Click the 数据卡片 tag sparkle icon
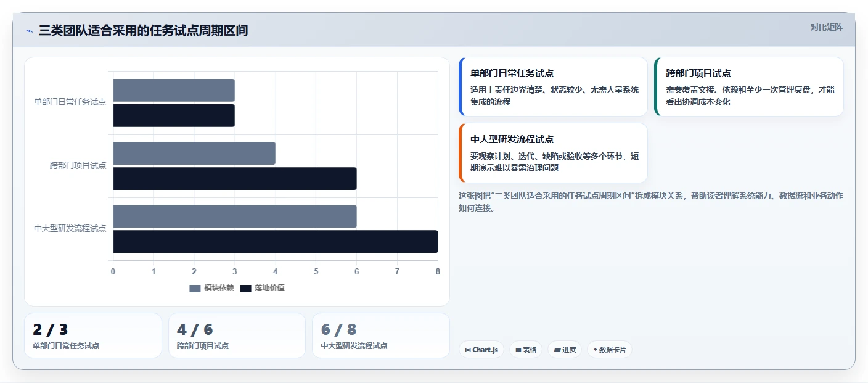 click(x=595, y=350)
